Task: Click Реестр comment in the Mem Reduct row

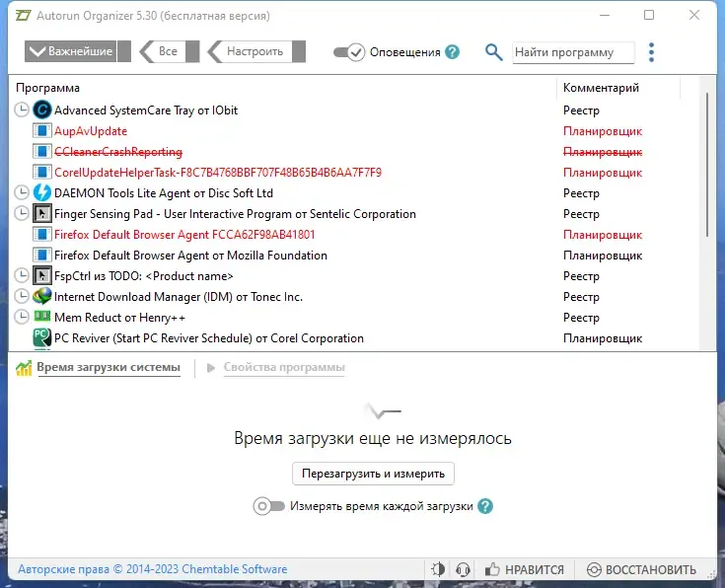Action: tap(581, 318)
